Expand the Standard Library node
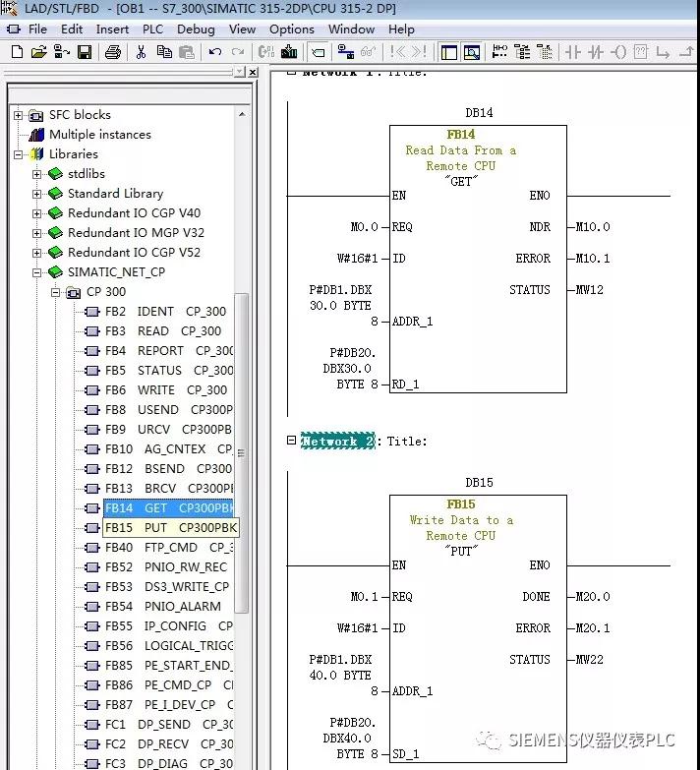The image size is (700, 770). click(x=37, y=194)
